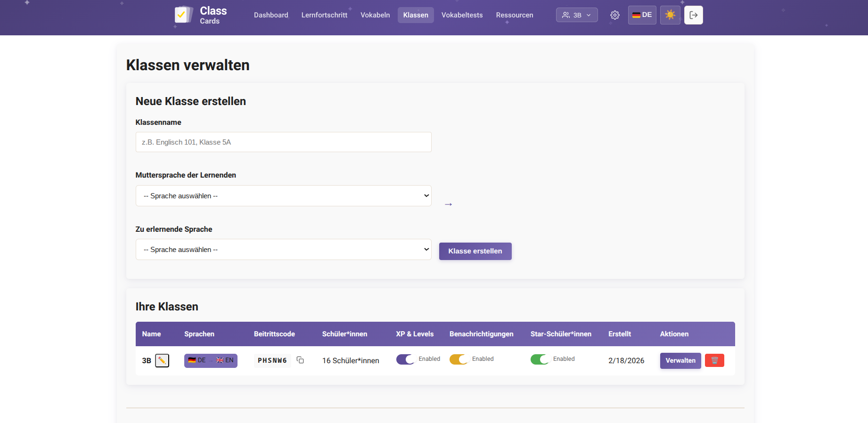
Task: Focus the Klassenname text field
Action: coord(283,142)
